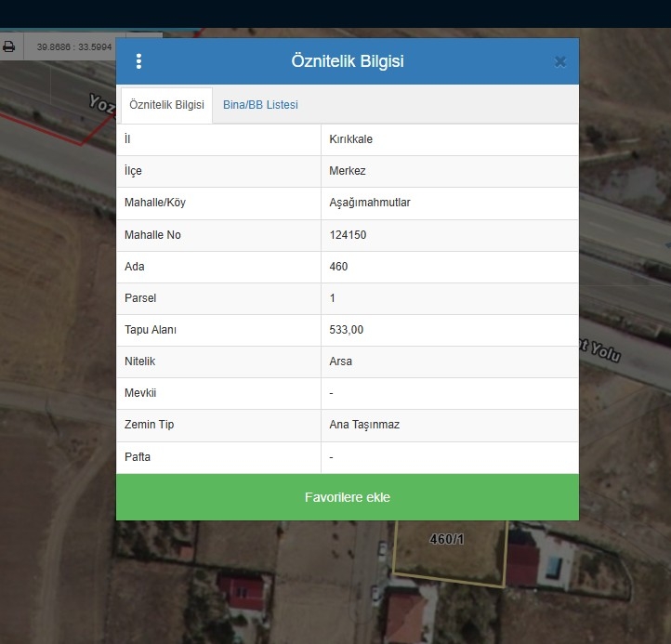Select the Zemin Tip value Ana Taşınmaz
This screenshot has height=644, width=671.
pos(364,425)
